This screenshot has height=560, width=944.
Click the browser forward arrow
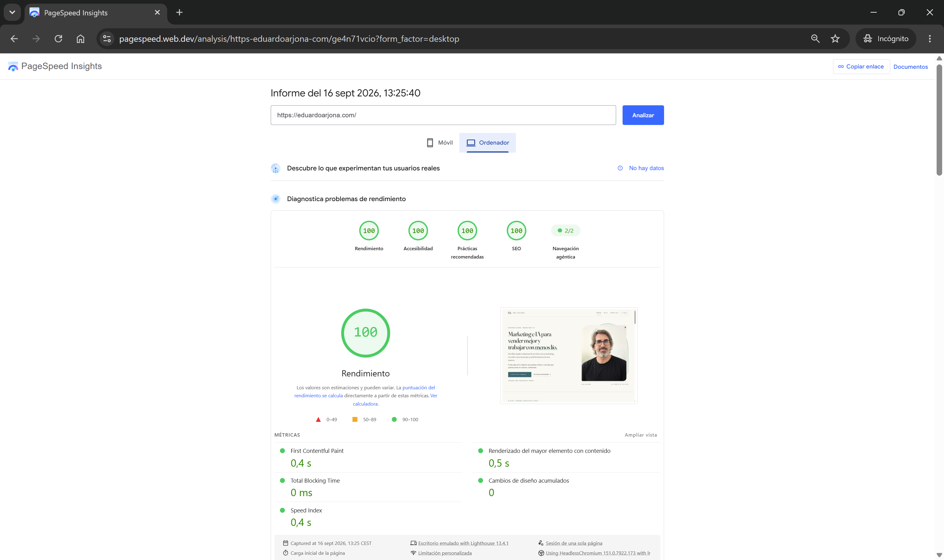[x=36, y=38]
